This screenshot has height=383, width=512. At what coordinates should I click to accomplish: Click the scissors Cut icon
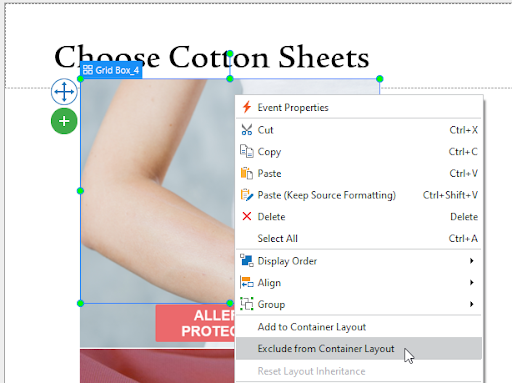247,130
